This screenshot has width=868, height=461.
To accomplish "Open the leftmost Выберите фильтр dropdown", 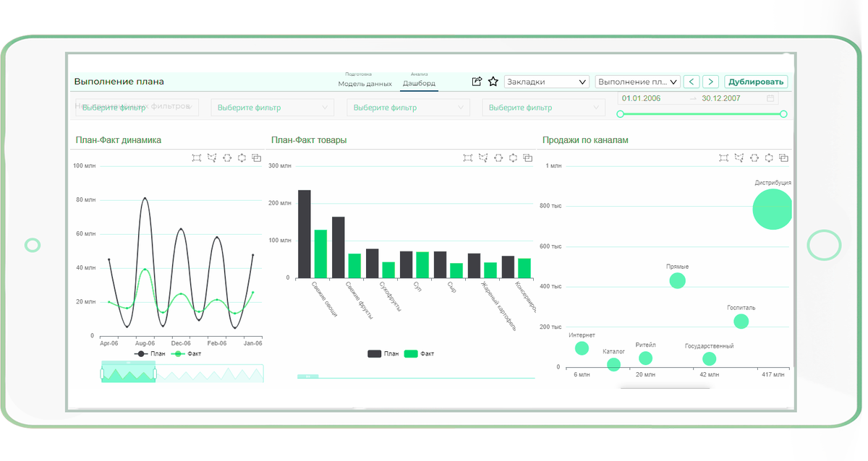I will (x=137, y=107).
